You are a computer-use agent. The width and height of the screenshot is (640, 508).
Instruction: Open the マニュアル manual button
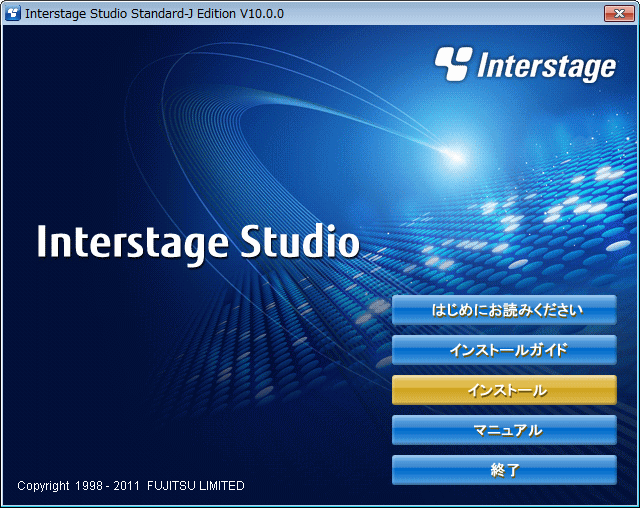tap(504, 430)
